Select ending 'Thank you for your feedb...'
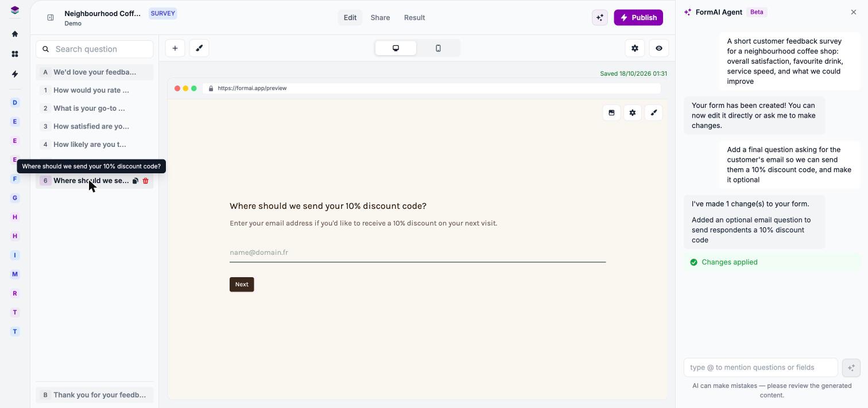The width and height of the screenshot is (868, 408). click(x=95, y=395)
